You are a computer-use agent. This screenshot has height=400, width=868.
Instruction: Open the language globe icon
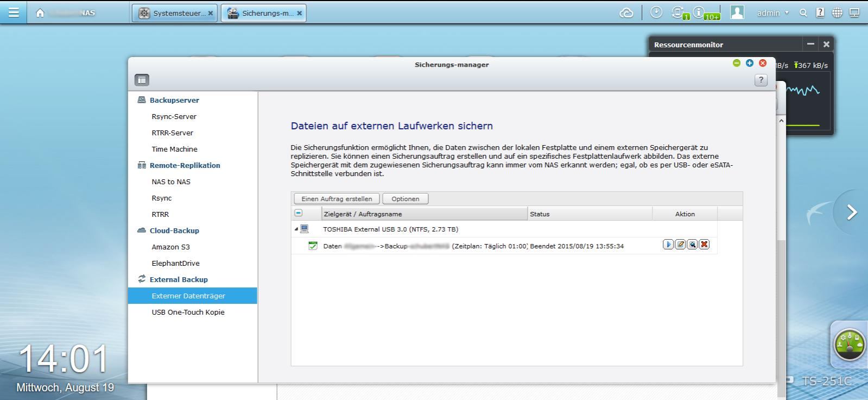(x=837, y=12)
